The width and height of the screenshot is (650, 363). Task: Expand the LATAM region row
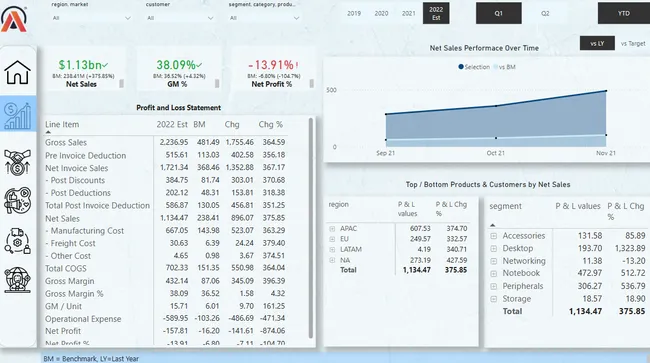[x=332, y=249]
